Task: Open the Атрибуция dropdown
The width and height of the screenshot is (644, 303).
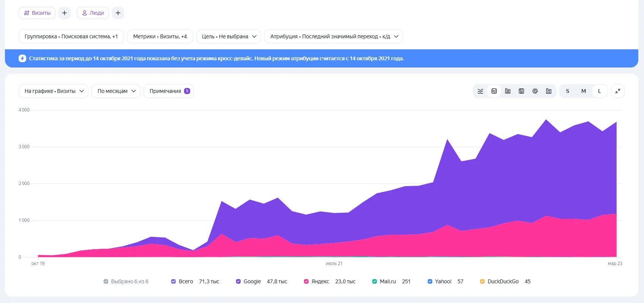Action: (x=334, y=36)
